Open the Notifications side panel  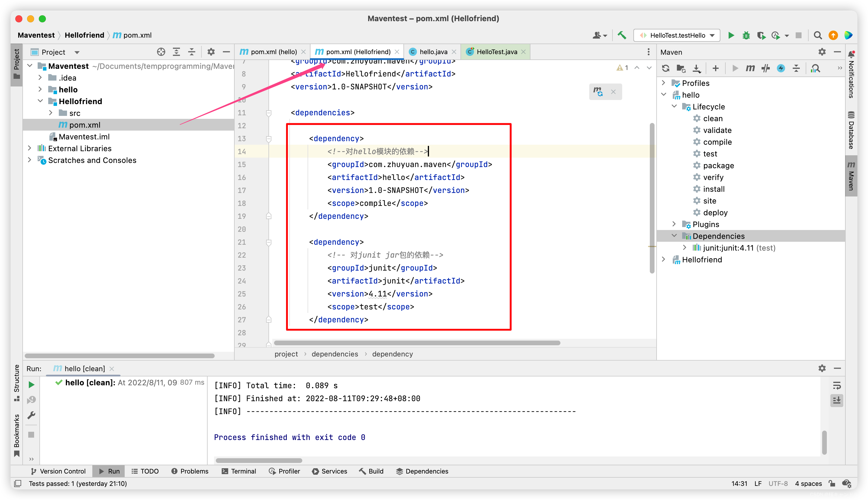point(851,74)
